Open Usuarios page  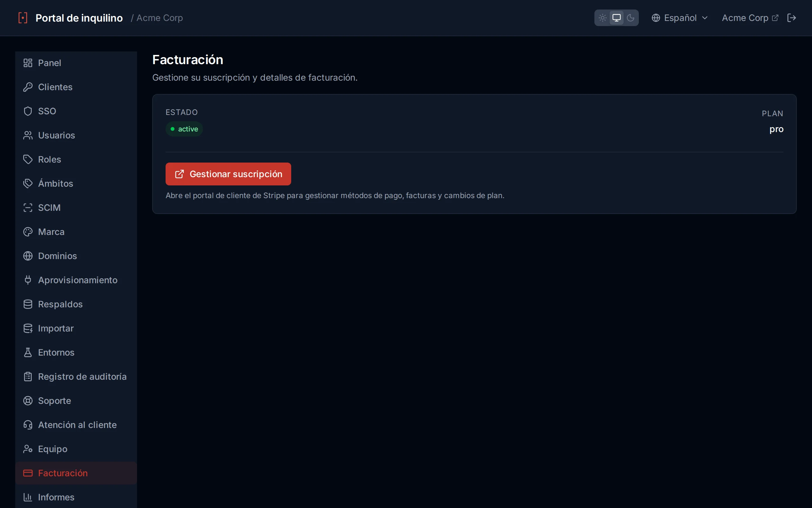76,135
